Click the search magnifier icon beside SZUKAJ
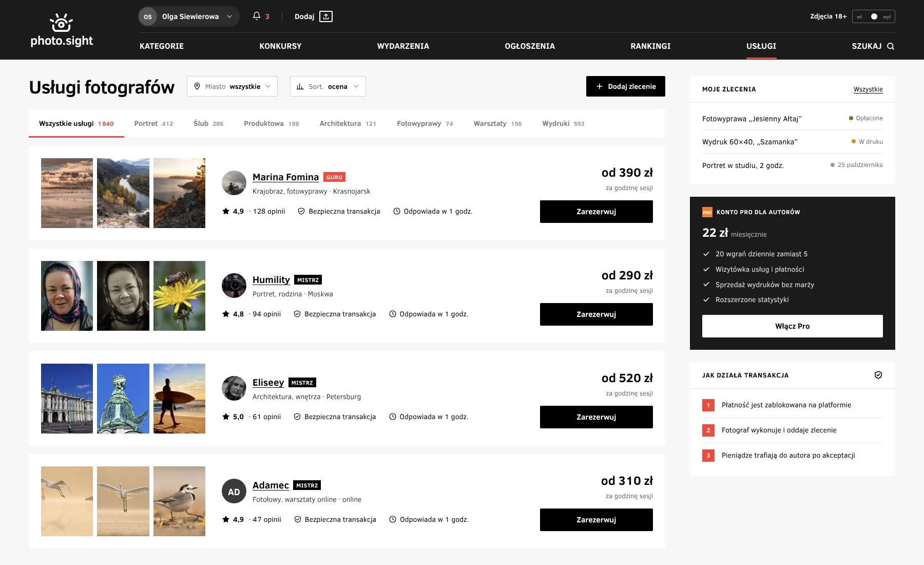This screenshot has height=565, width=924. click(x=891, y=46)
